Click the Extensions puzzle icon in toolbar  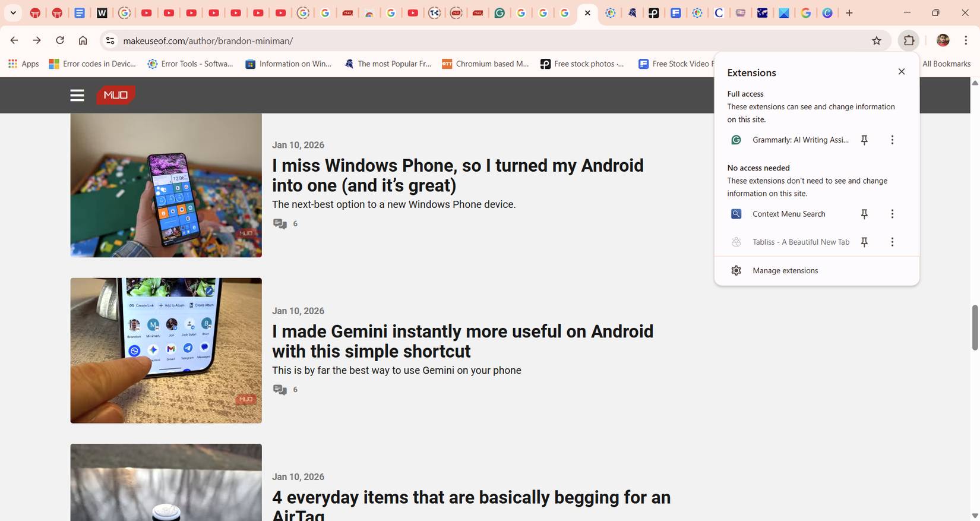click(909, 40)
